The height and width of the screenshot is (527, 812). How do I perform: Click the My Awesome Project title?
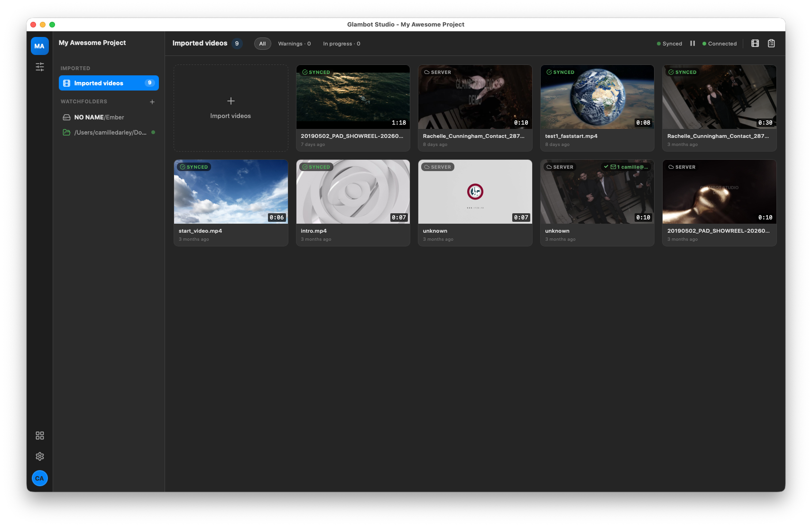pos(92,43)
